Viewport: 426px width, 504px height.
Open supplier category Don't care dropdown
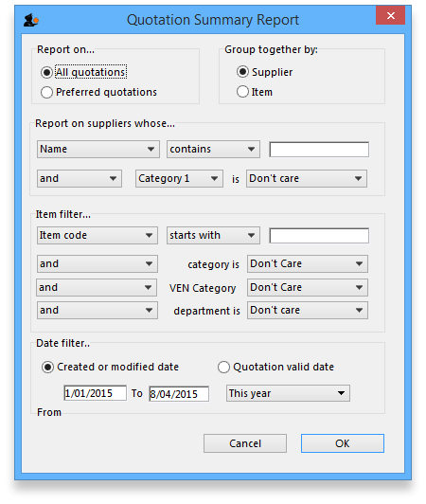pos(307,179)
